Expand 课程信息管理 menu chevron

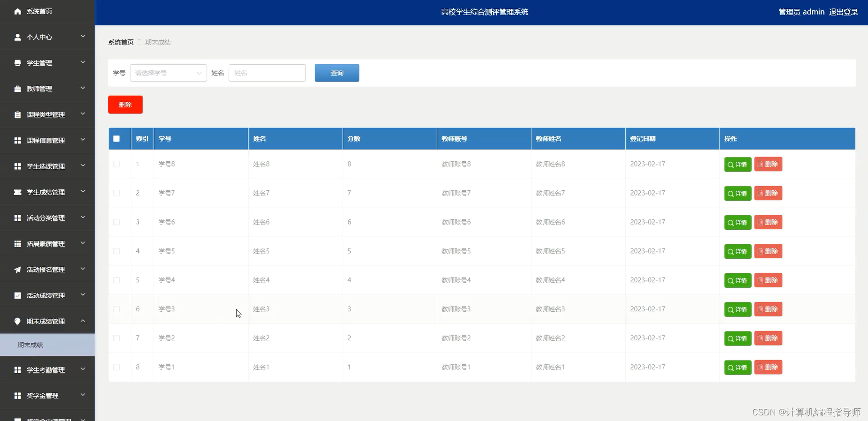point(83,139)
